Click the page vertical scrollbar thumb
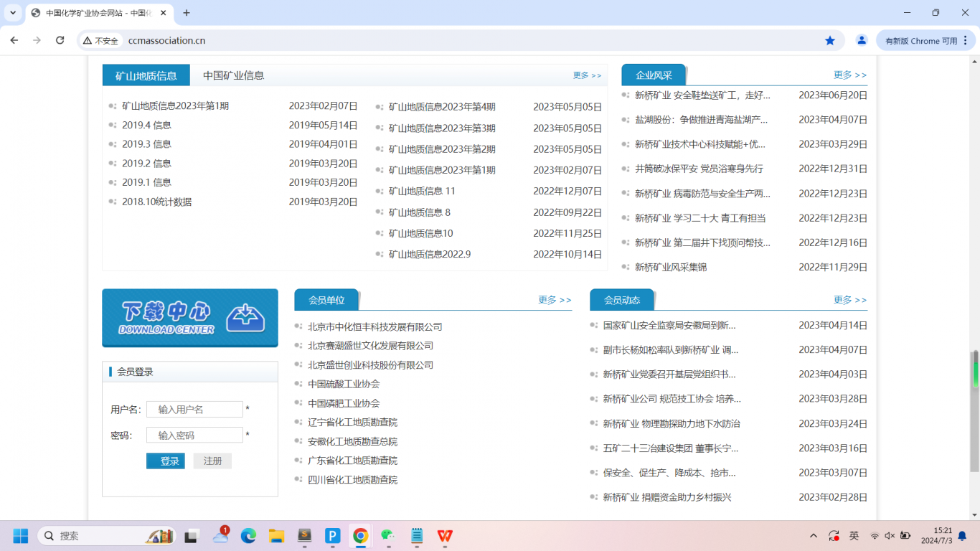The width and height of the screenshot is (980, 551). coord(975,410)
